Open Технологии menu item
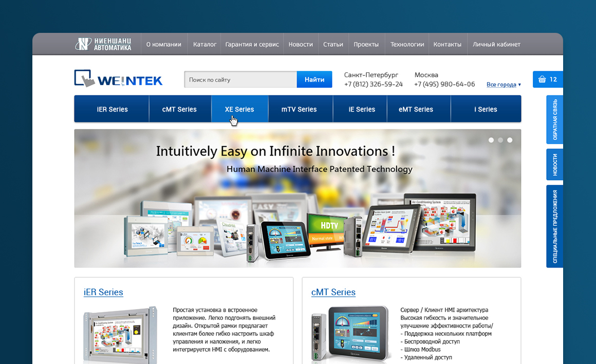This screenshot has height=364, width=596. (x=407, y=45)
